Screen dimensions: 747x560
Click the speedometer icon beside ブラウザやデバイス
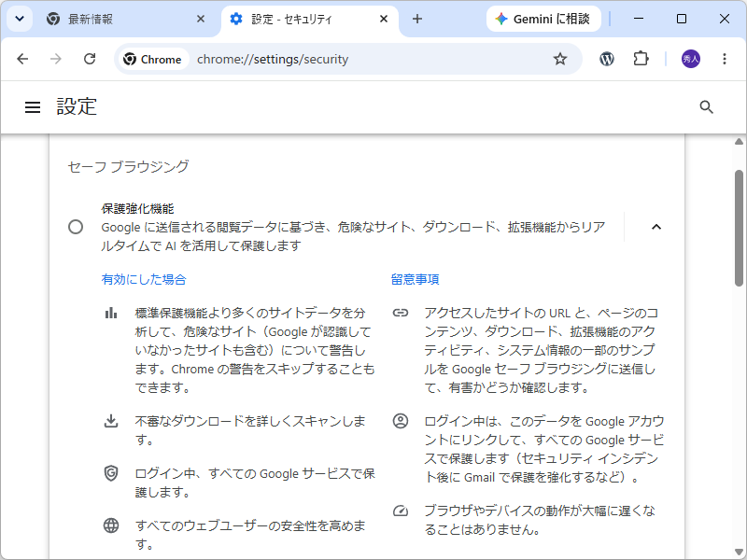tap(401, 511)
